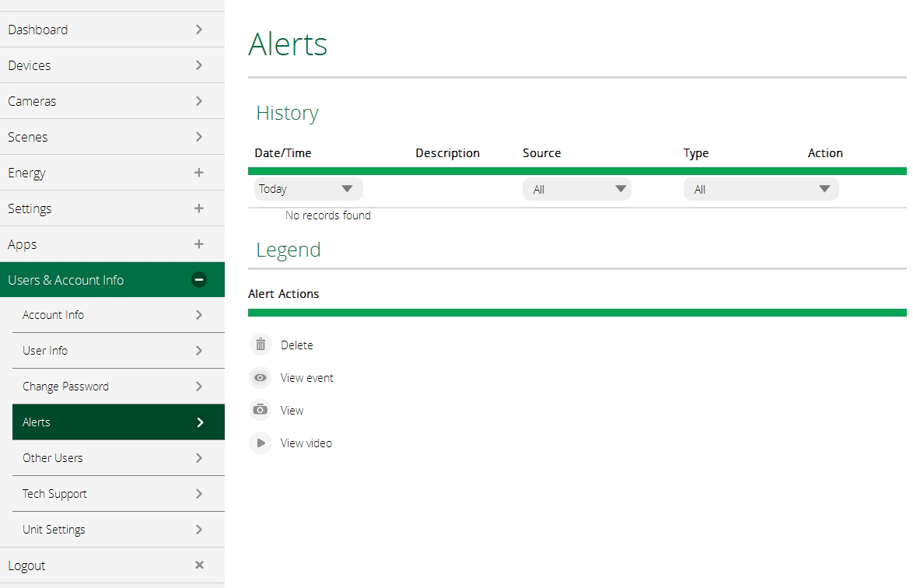Click the play View video icon
This screenshot has width=913, height=588.
pos(261,443)
